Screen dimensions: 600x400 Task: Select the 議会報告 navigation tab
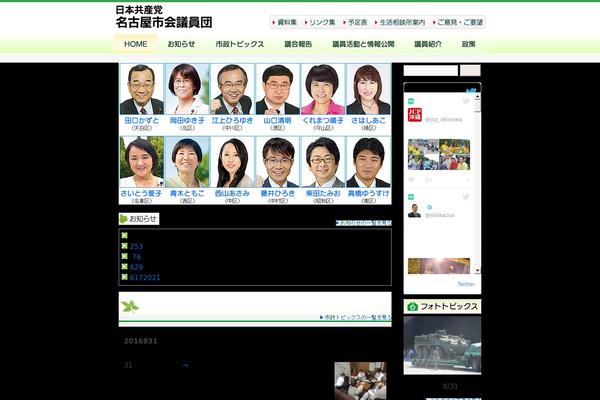[298, 44]
